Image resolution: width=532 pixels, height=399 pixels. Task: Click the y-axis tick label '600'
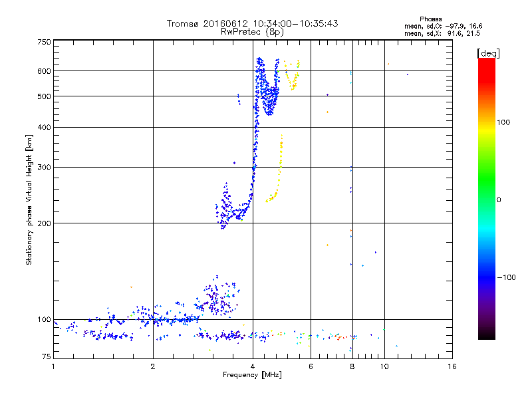coord(44,71)
